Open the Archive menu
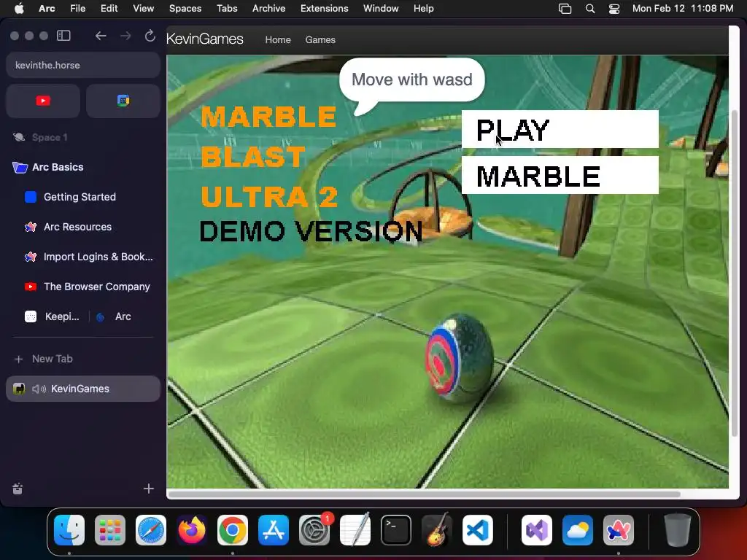Image resolution: width=747 pixels, height=560 pixels. (x=268, y=9)
